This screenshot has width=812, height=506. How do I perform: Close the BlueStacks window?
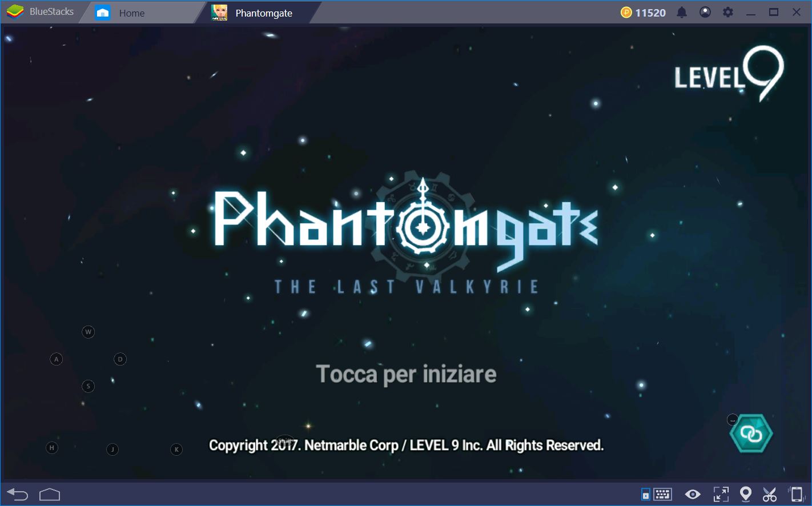pyautogui.click(x=797, y=12)
